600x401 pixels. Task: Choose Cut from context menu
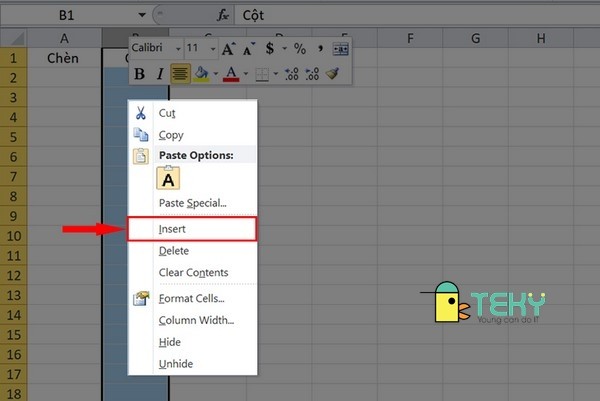[x=192, y=113]
